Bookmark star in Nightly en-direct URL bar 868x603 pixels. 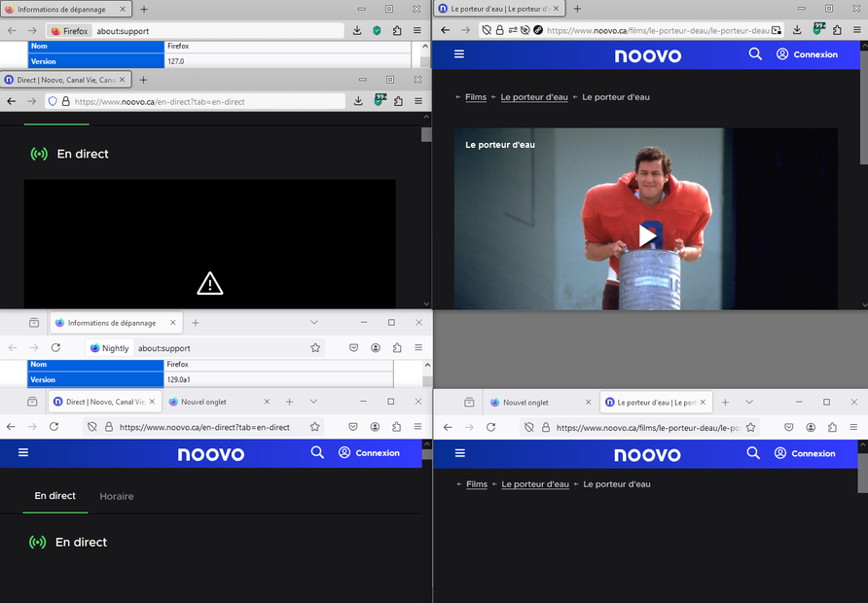[315, 427]
